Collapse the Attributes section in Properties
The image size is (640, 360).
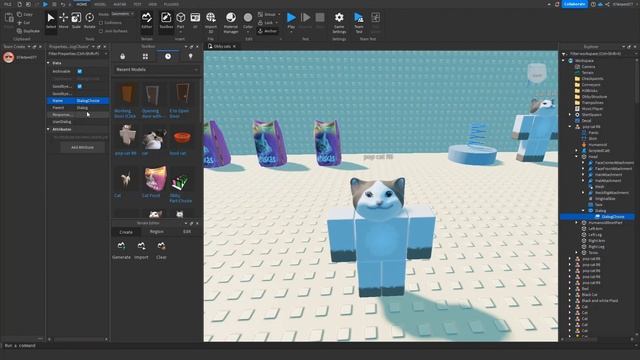(x=49, y=129)
